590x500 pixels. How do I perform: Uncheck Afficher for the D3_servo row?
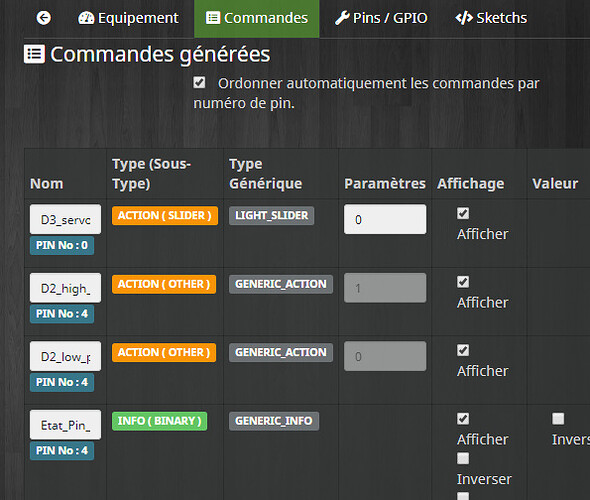(x=463, y=213)
